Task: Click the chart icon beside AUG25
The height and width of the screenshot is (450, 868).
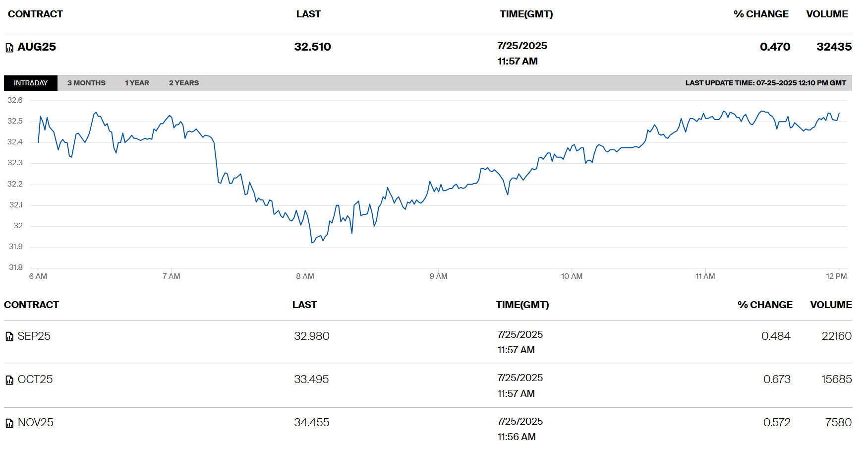Action: 9,48
